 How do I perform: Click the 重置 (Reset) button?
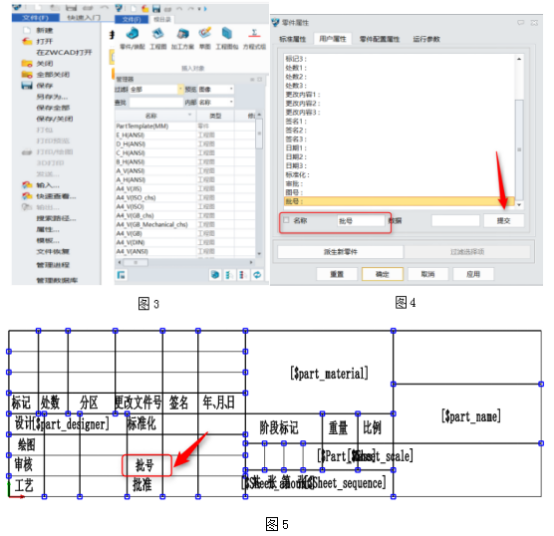(337, 274)
